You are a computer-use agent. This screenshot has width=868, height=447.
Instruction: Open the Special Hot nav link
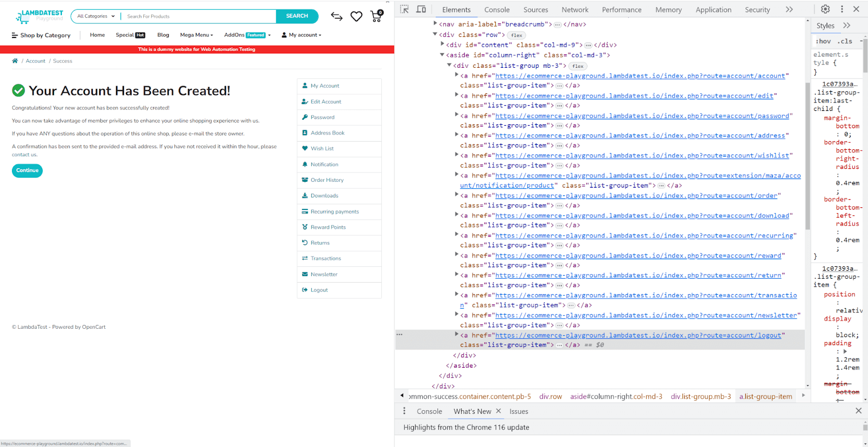[130, 35]
